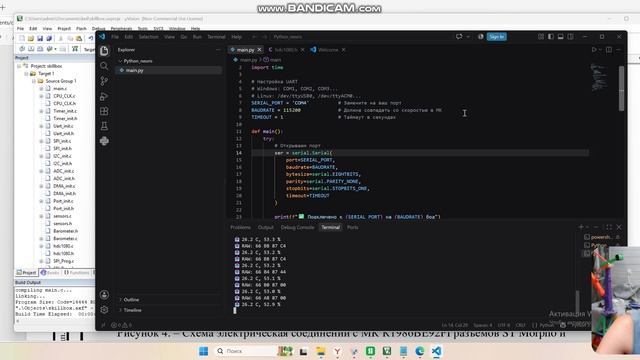Image resolution: width=640 pixels, height=360 pixels.
Task: Click the Ln 14 Col status bar item
Action: [455, 325]
